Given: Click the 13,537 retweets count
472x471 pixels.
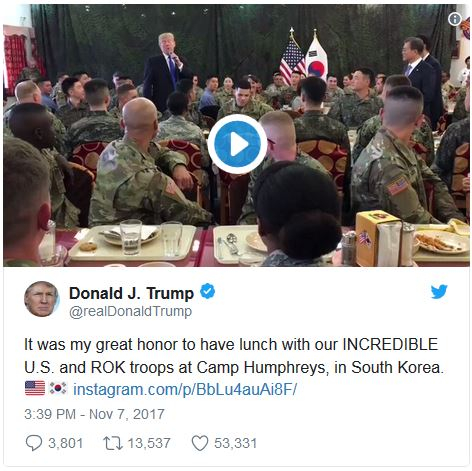Looking at the screenshot, I should [149, 443].
